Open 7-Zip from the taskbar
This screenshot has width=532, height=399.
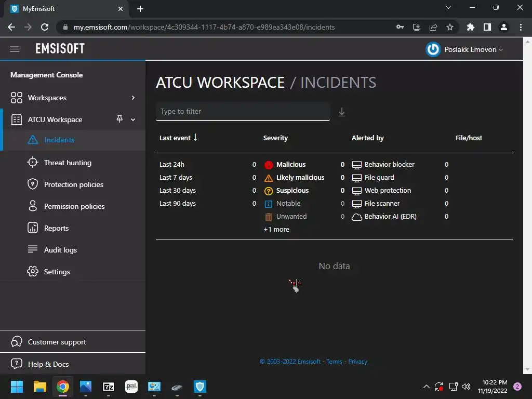[x=108, y=387]
